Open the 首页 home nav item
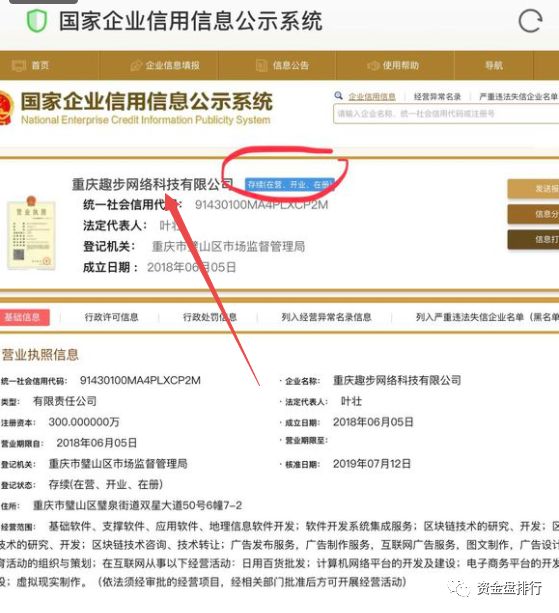Screen dimensions: 559x613 [x=40, y=65]
